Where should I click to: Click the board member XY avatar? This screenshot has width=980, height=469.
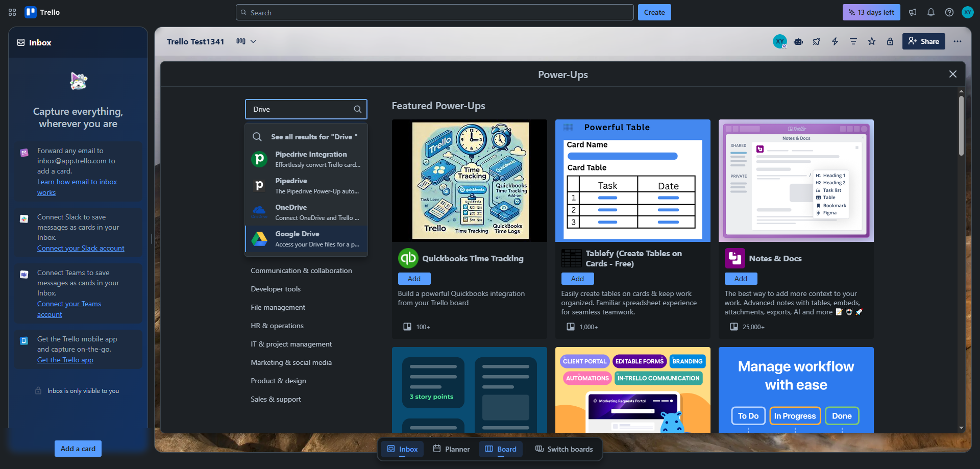(780, 41)
